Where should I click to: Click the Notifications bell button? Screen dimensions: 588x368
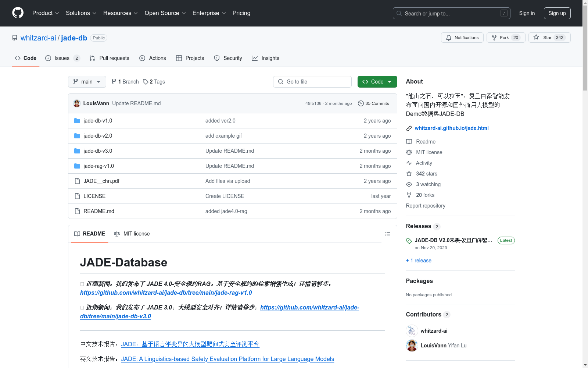click(x=462, y=38)
